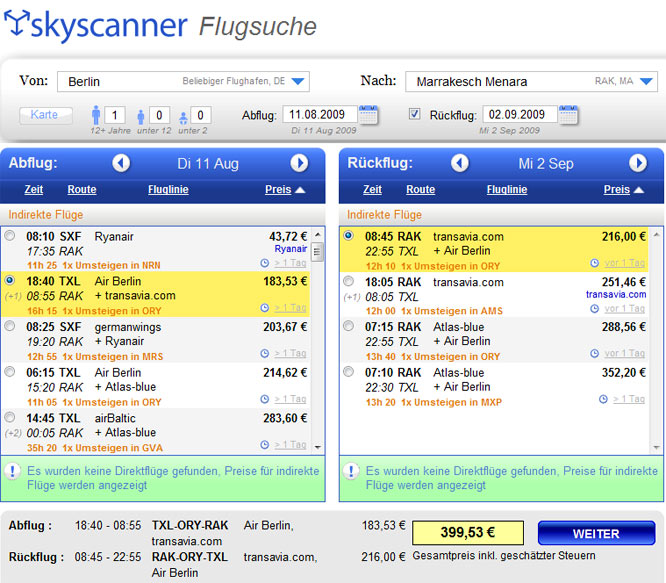
Task: Click clock icon on 216,00 € return flight
Action: coord(595,263)
